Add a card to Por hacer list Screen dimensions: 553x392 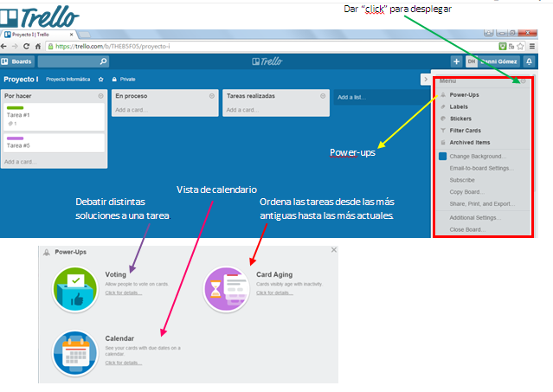click(x=21, y=162)
